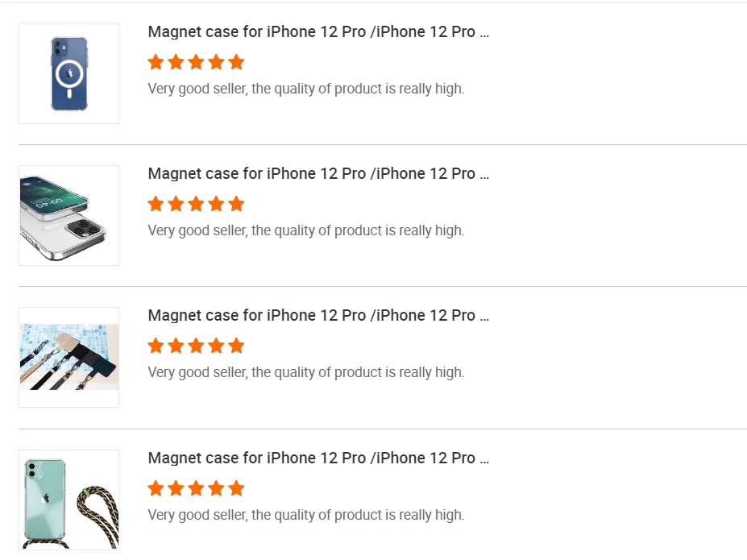Screen dimensions: 747x560
Task: Click the first star in the third review
Action: [x=156, y=346]
